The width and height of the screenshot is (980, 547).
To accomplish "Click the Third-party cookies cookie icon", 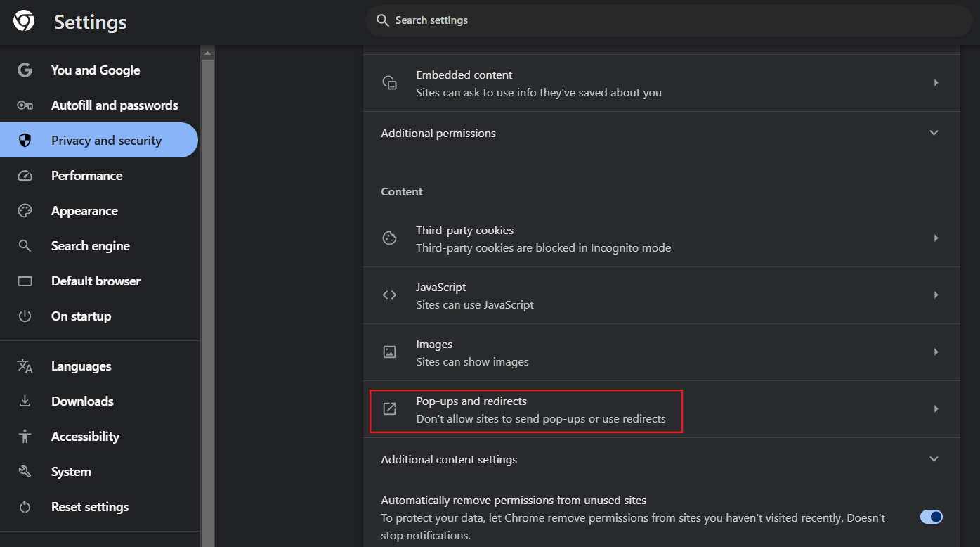I will pyautogui.click(x=389, y=238).
